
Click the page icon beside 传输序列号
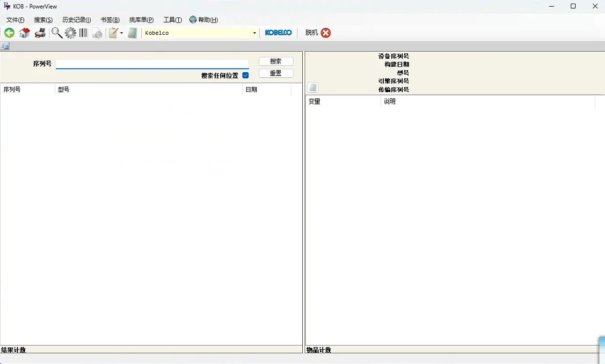[x=313, y=88]
